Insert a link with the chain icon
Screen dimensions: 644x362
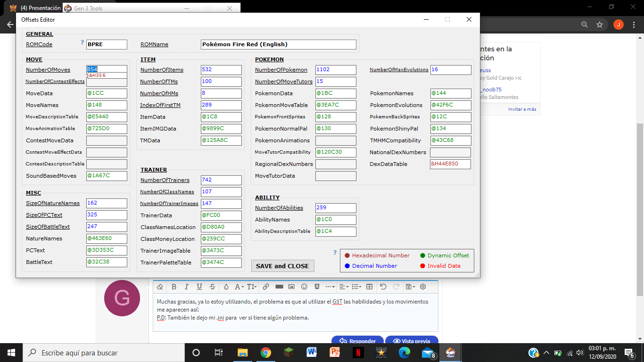pyautogui.click(x=266, y=287)
